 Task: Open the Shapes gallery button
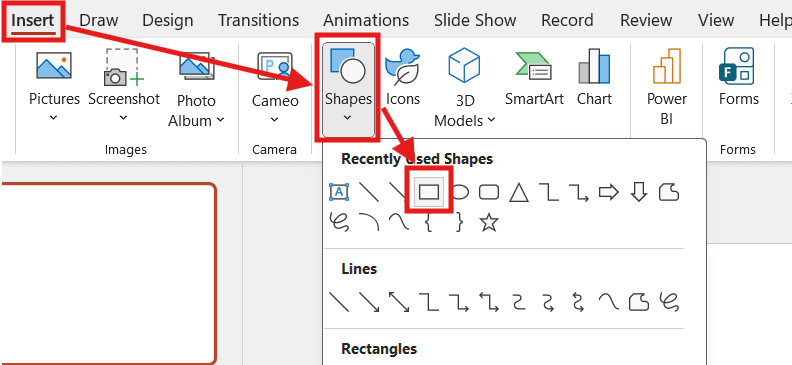point(348,90)
